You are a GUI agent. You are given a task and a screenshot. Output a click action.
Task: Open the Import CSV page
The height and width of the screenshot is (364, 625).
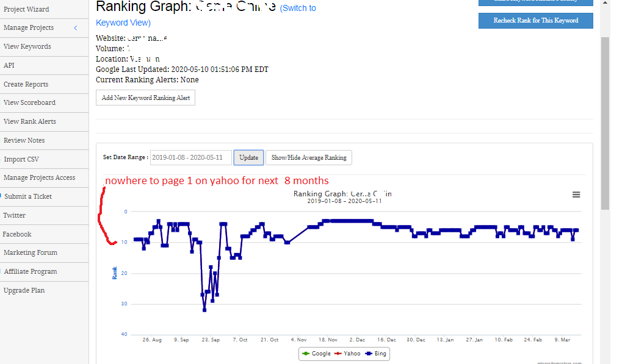pyautogui.click(x=21, y=159)
